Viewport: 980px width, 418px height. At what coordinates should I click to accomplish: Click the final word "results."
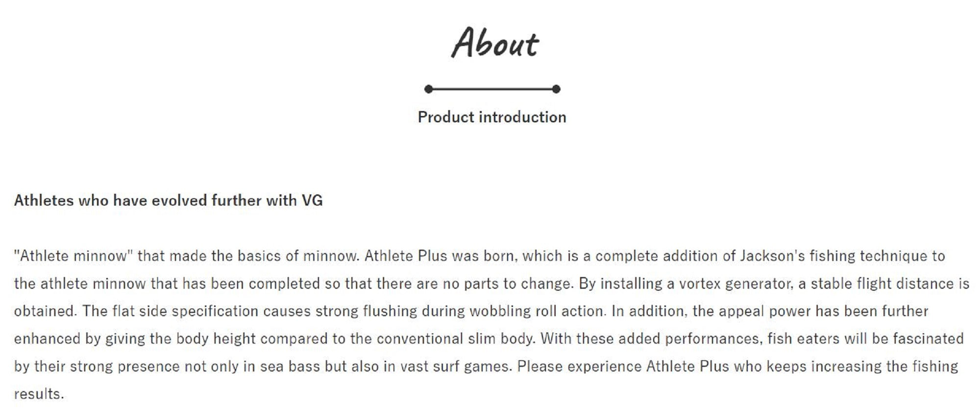coord(39,394)
